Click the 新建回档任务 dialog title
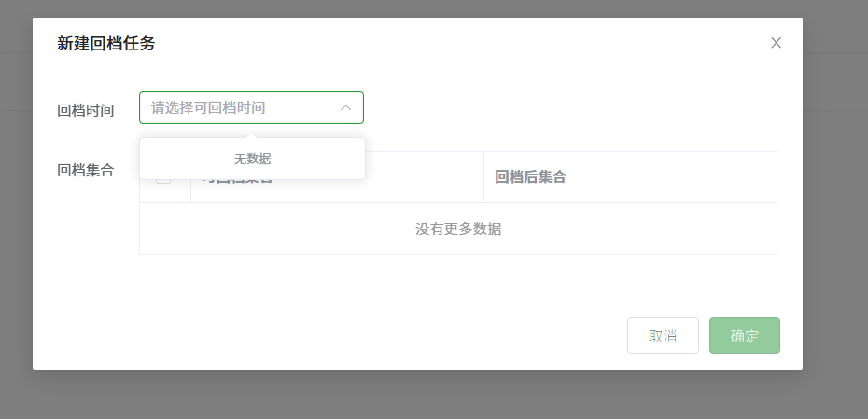 [106, 43]
